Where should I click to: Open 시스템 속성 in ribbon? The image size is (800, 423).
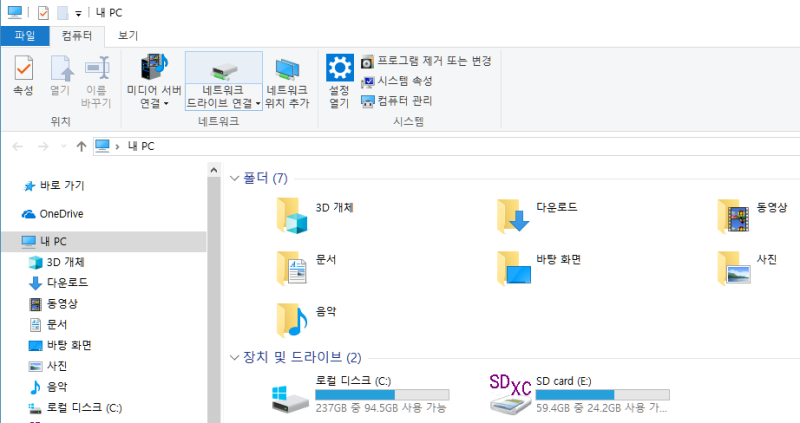coord(396,81)
